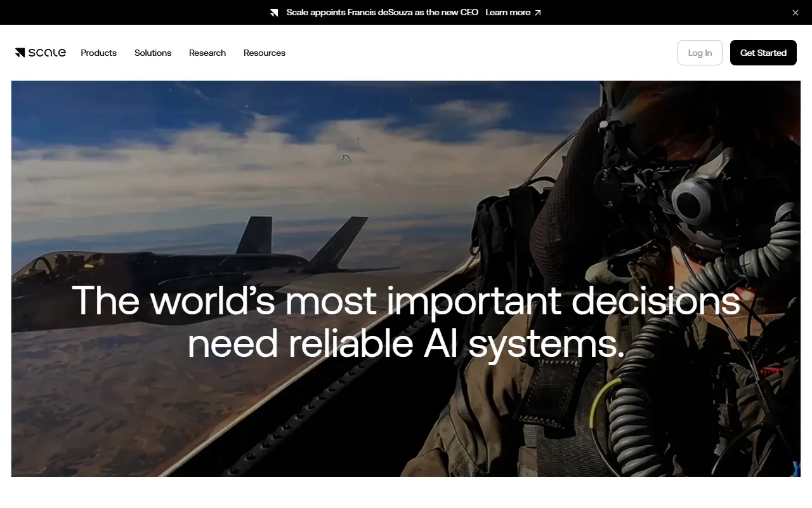Image resolution: width=812 pixels, height=508 pixels.
Task: Open the Products menu
Action: pyautogui.click(x=99, y=53)
